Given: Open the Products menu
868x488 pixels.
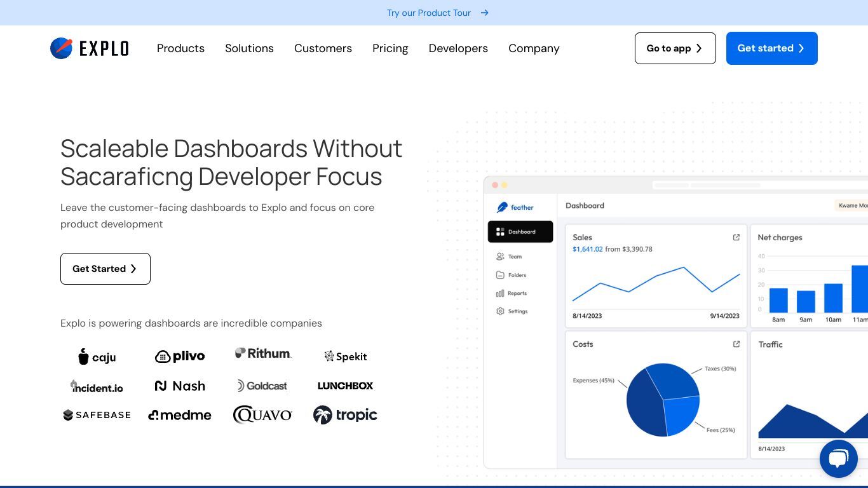Looking at the screenshot, I should point(180,48).
